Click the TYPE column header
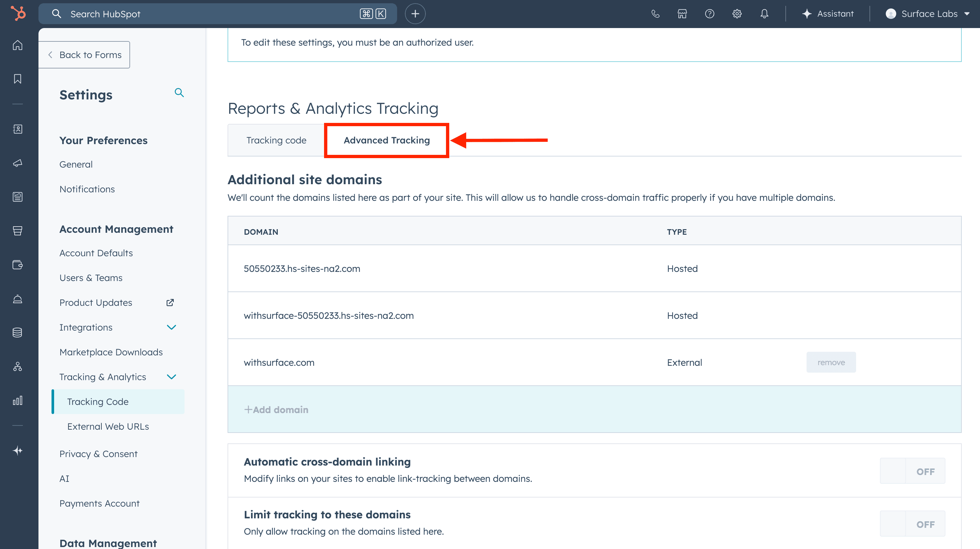The image size is (980, 549). (x=676, y=232)
